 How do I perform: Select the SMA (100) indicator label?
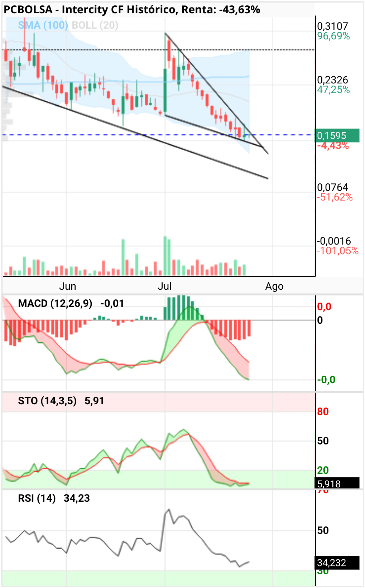pyautogui.click(x=43, y=25)
